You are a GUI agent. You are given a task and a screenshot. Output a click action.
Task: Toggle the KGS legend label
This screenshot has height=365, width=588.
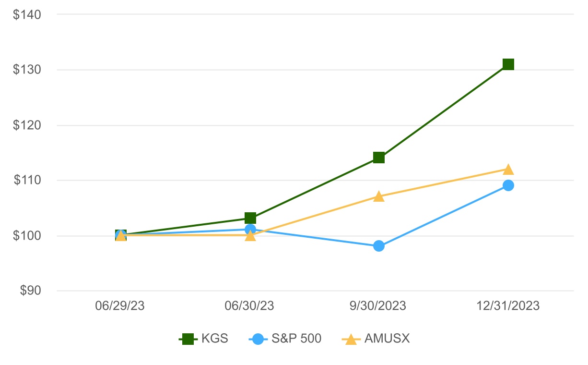coord(215,339)
